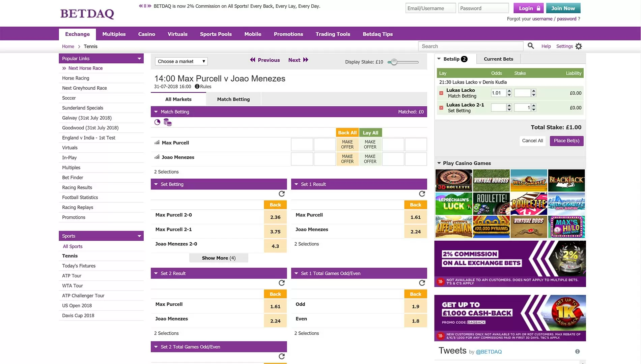Click the pie chart icon under Match Betting
The width and height of the screenshot is (641, 364).
[x=157, y=122]
